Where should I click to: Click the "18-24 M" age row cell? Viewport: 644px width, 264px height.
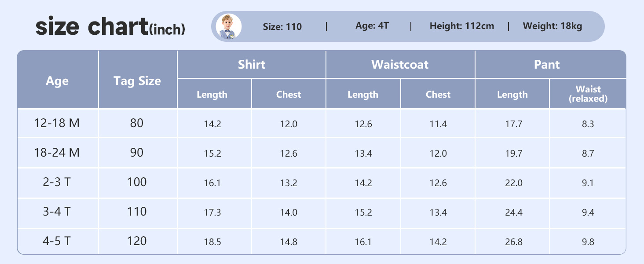[57, 153]
